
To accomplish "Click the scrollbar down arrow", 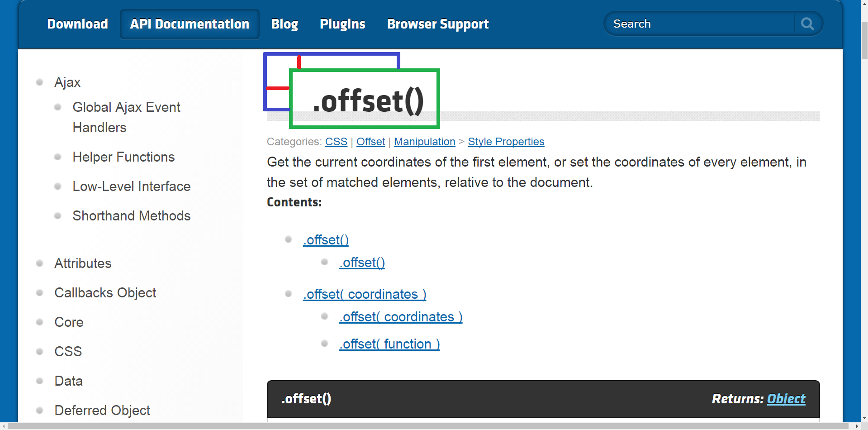I will (864, 419).
